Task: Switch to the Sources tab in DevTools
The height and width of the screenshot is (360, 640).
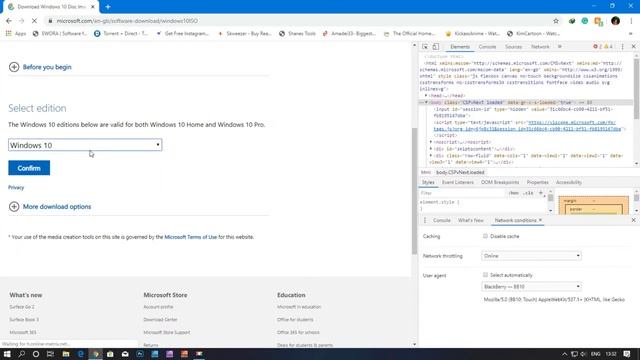Action: (x=513, y=47)
